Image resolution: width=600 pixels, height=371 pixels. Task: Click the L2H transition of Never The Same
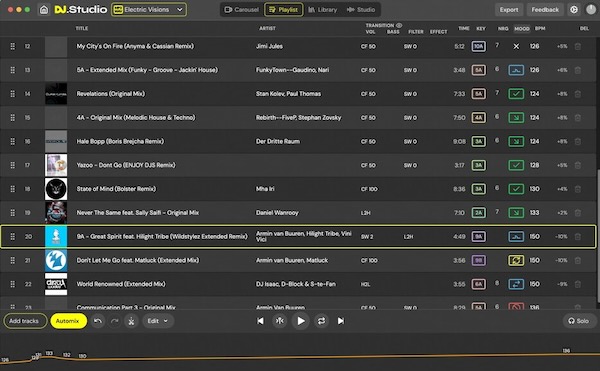pyautogui.click(x=365, y=213)
